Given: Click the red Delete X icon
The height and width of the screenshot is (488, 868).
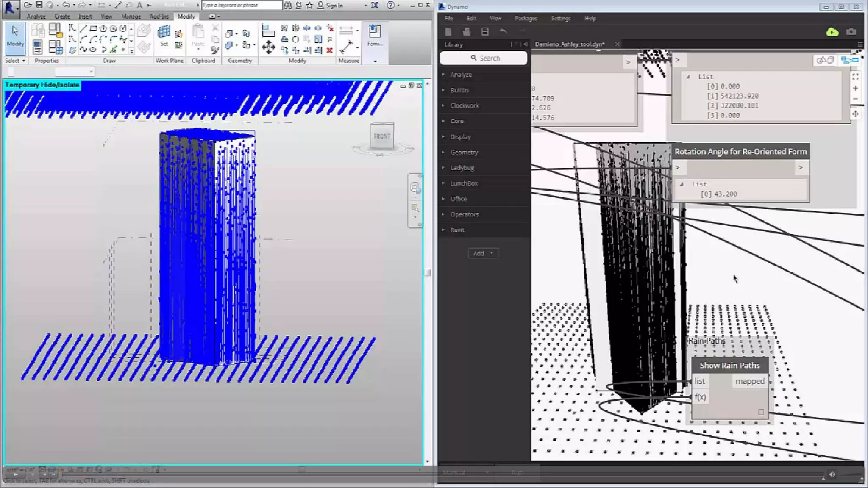Looking at the screenshot, I should click(329, 50).
